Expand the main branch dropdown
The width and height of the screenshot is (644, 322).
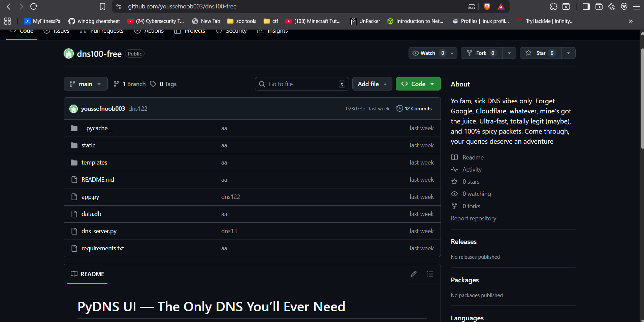86,84
